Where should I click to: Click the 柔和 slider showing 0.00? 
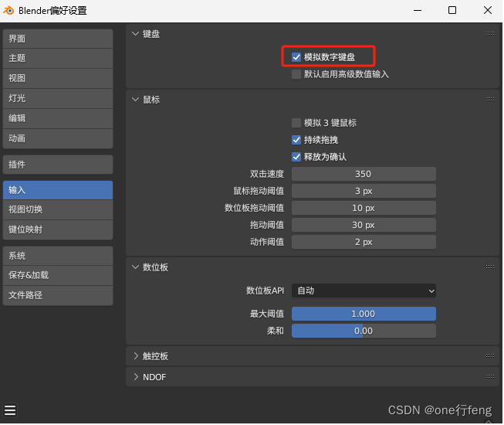click(364, 331)
